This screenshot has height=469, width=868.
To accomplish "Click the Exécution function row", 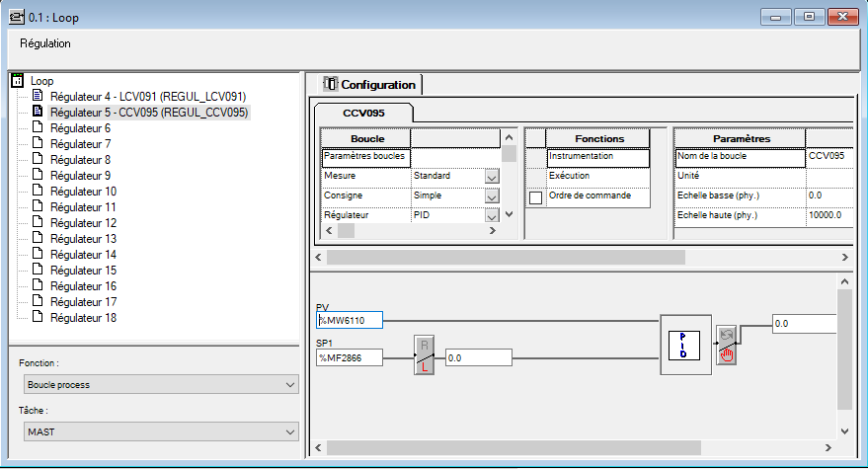I will [597, 177].
